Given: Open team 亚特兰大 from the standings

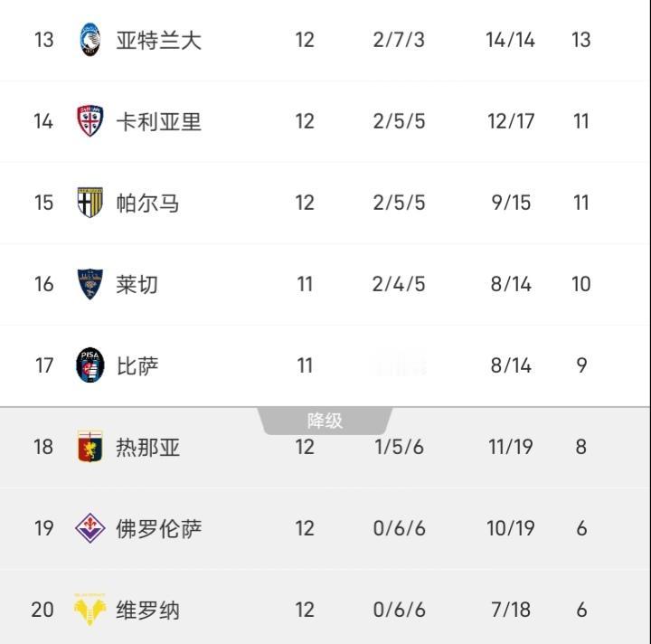Looking at the screenshot, I should pyautogui.click(x=158, y=40).
